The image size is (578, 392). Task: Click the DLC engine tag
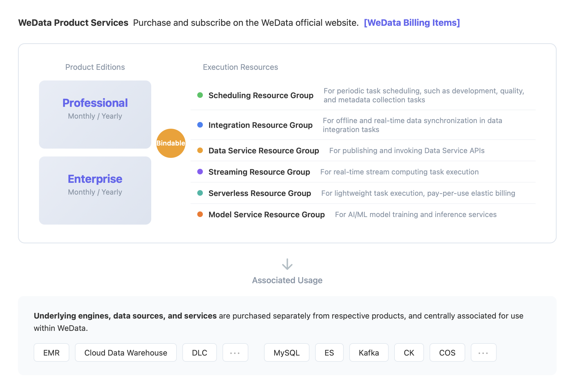199,352
